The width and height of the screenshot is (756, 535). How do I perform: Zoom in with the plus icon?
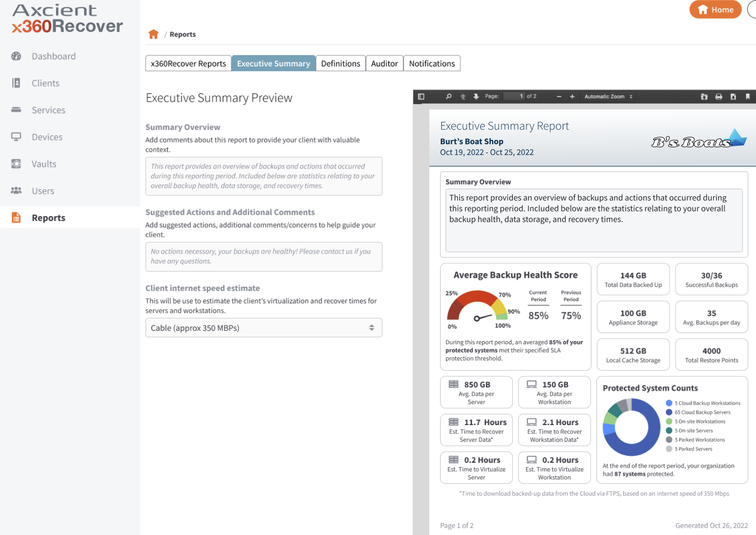(x=572, y=96)
